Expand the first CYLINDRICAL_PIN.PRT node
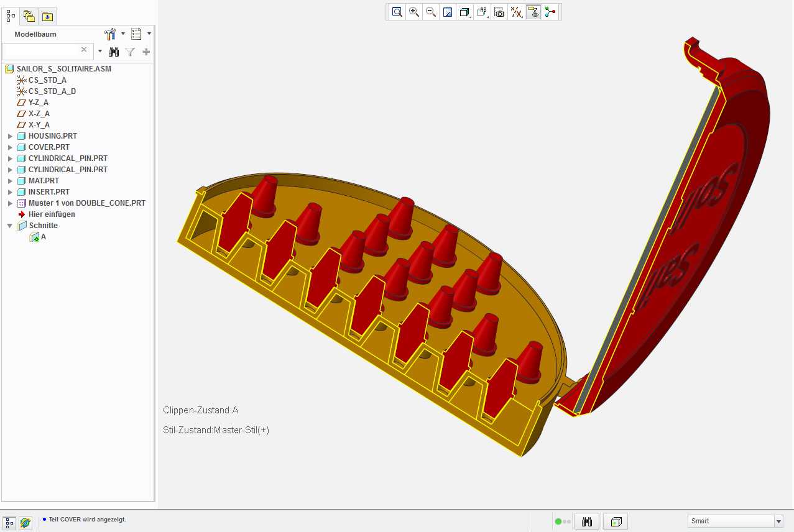This screenshot has width=794, height=532. point(10,158)
